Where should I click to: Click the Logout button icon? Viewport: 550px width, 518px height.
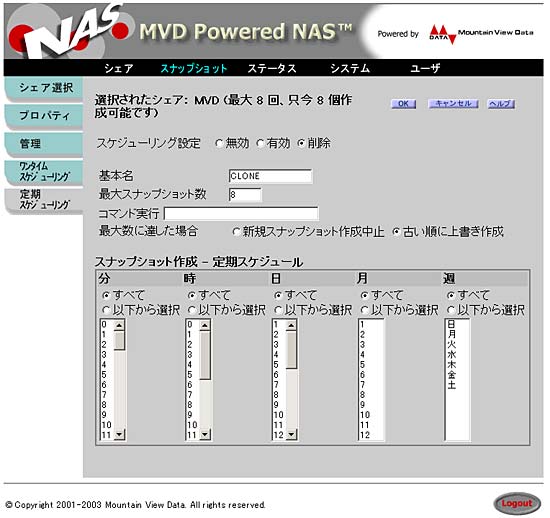click(517, 504)
